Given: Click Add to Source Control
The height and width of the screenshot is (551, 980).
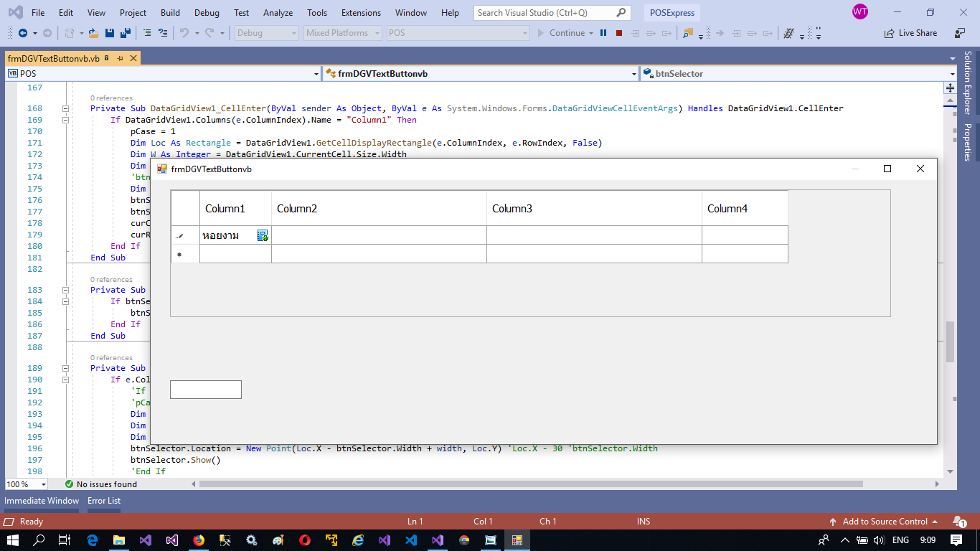Looking at the screenshot, I should 884,522.
